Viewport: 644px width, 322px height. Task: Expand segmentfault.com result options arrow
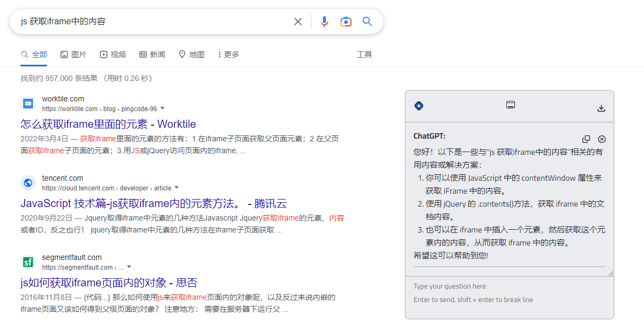[x=129, y=266]
